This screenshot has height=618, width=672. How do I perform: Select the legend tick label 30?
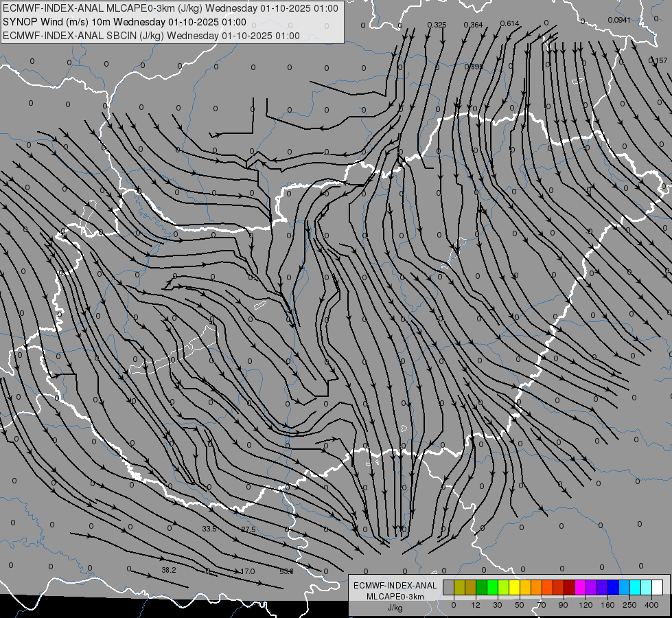pyautogui.click(x=498, y=605)
